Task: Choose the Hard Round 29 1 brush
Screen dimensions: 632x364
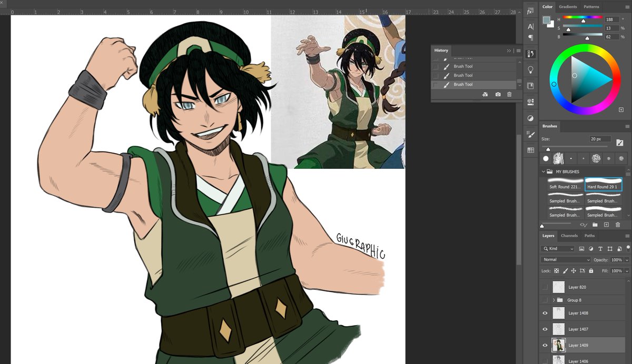Action: [x=604, y=184]
